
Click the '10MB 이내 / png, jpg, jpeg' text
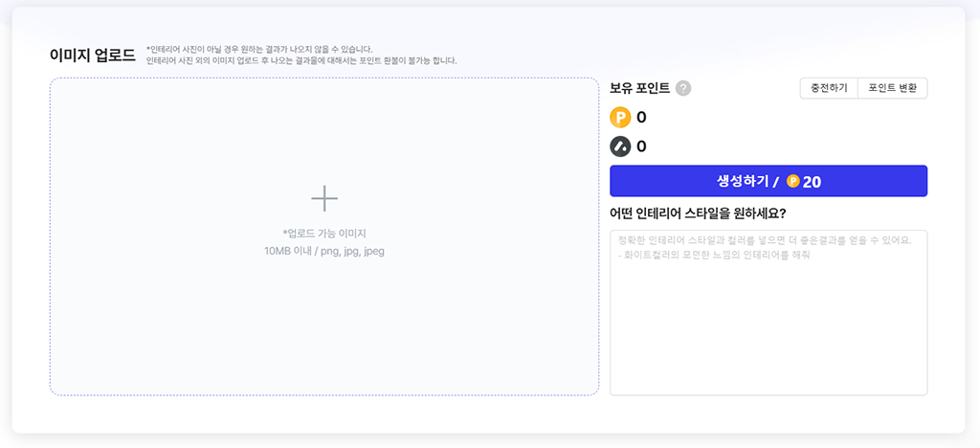324,251
